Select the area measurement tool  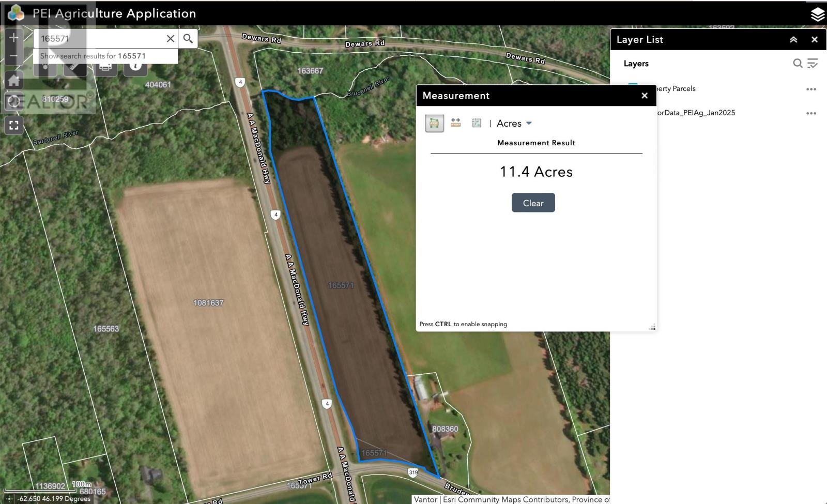pyautogui.click(x=434, y=123)
